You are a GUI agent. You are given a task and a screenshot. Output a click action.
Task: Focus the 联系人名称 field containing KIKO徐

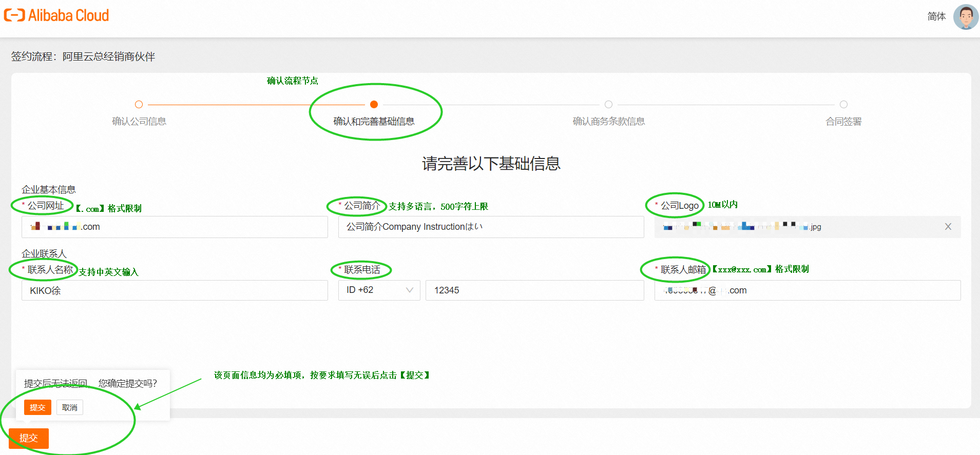point(175,290)
